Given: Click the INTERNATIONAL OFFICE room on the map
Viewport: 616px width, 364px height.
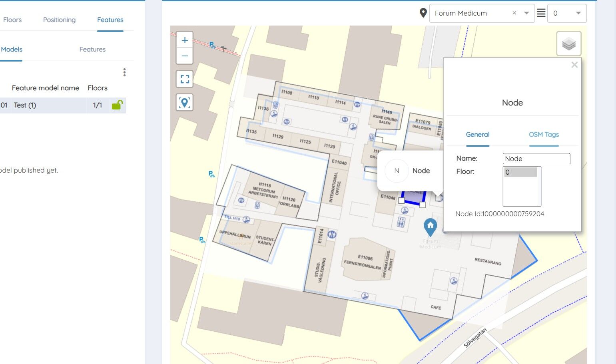Looking at the screenshot, I should (x=336, y=187).
